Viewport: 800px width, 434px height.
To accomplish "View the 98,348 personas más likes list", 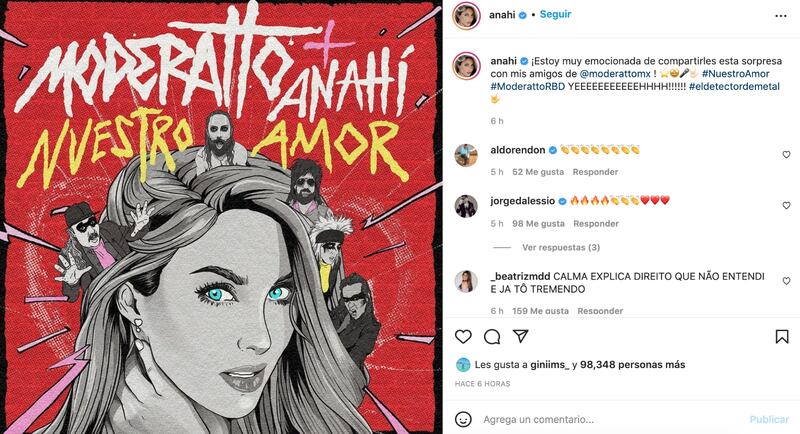I will (632, 365).
